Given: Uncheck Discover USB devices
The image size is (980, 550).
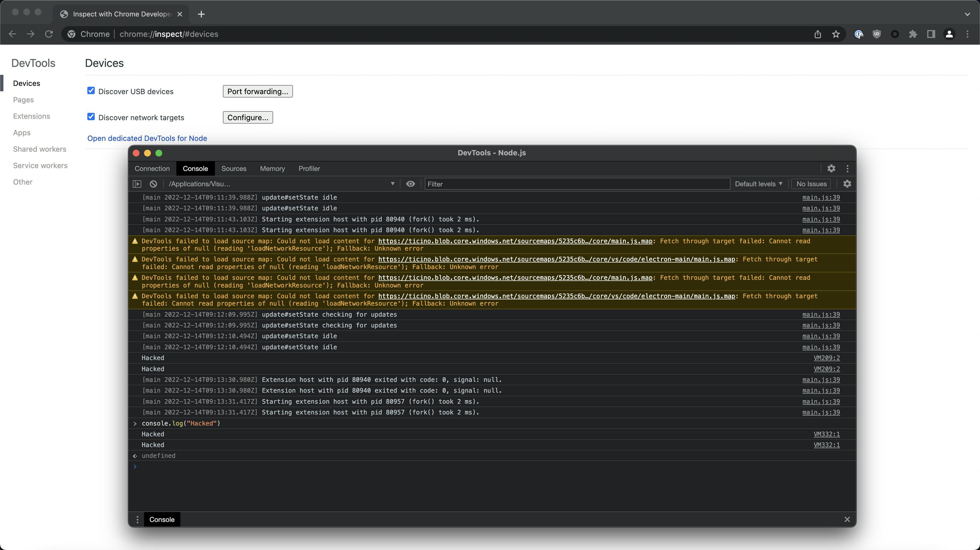Looking at the screenshot, I should click(91, 90).
